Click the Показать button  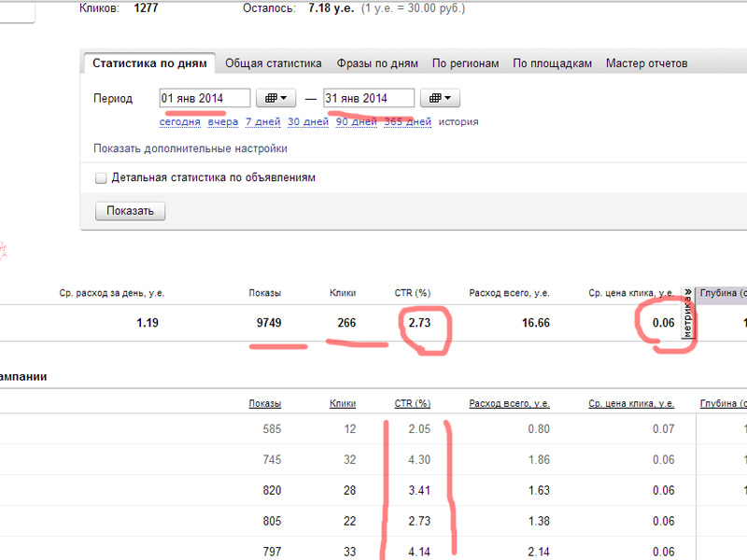130,211
